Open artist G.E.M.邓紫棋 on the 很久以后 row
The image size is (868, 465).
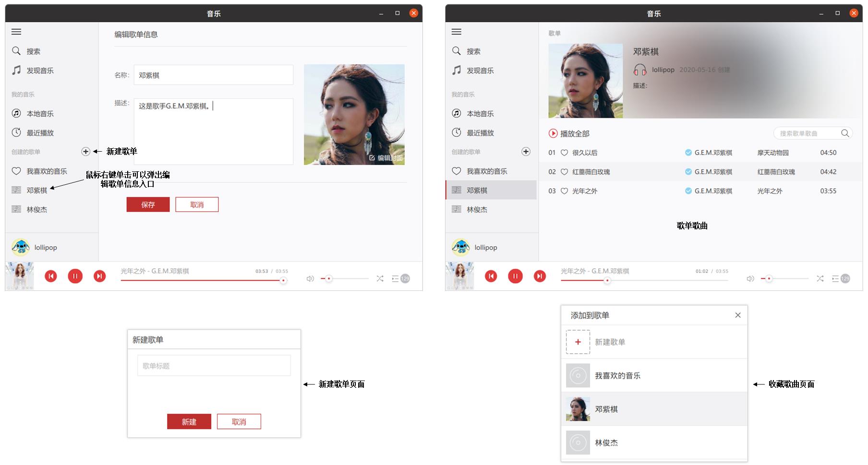(x=713, y=153)
